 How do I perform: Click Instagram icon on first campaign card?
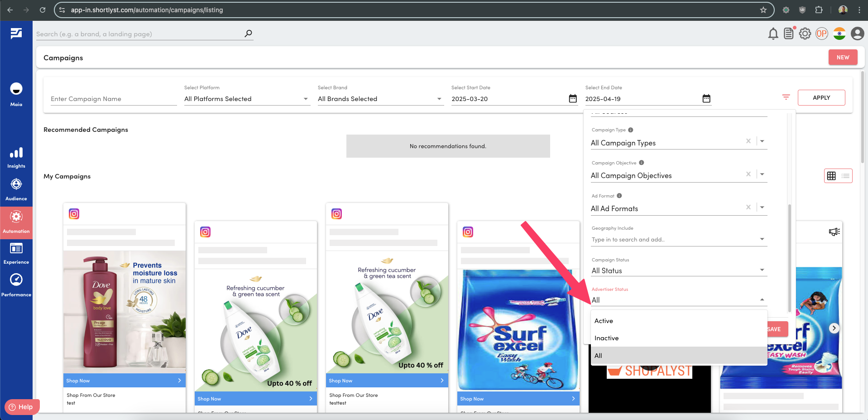coord(74,214)
